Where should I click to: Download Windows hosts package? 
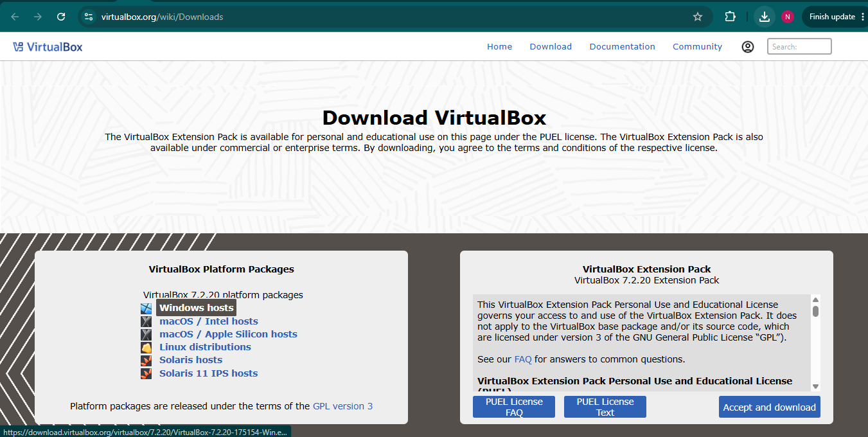(x=196, y=308)
